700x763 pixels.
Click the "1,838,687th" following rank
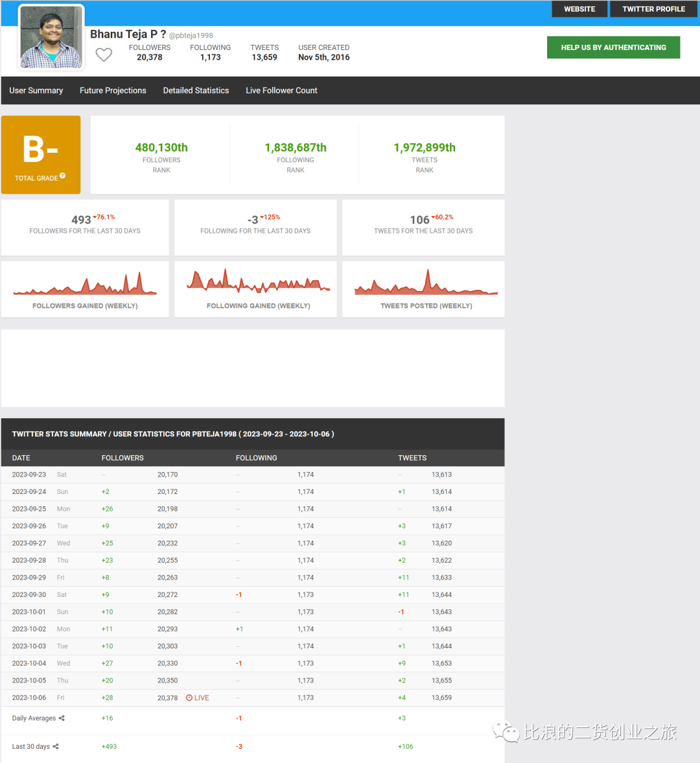296,147
